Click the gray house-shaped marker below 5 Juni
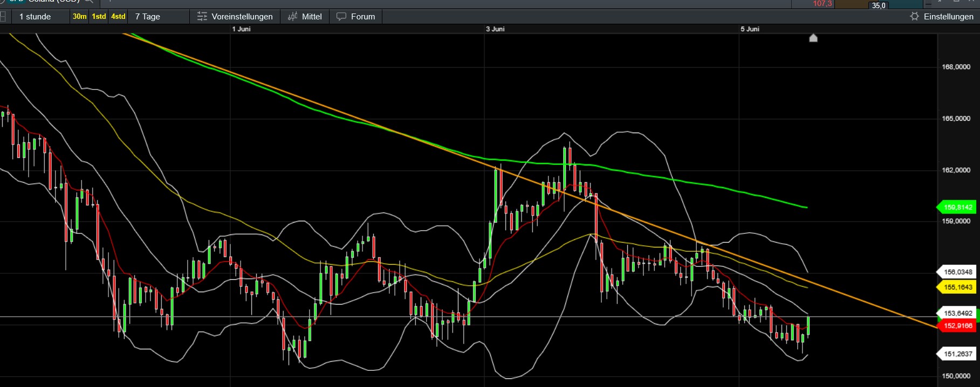Screen dimensions: 980x387 point(813,38)
